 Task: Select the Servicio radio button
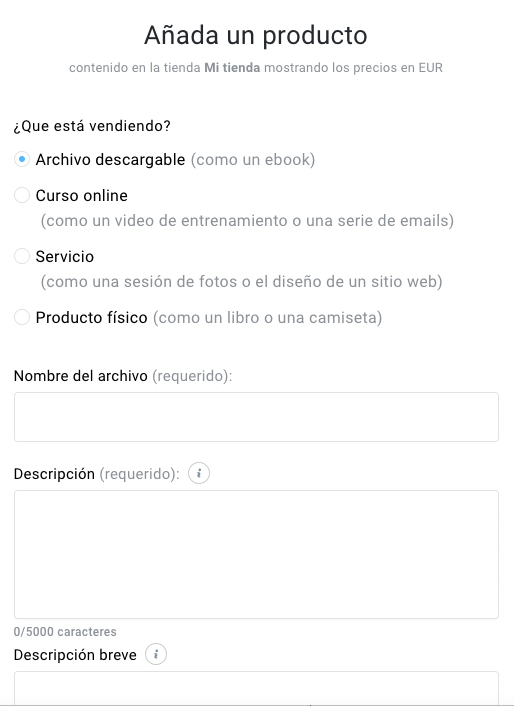22,256
